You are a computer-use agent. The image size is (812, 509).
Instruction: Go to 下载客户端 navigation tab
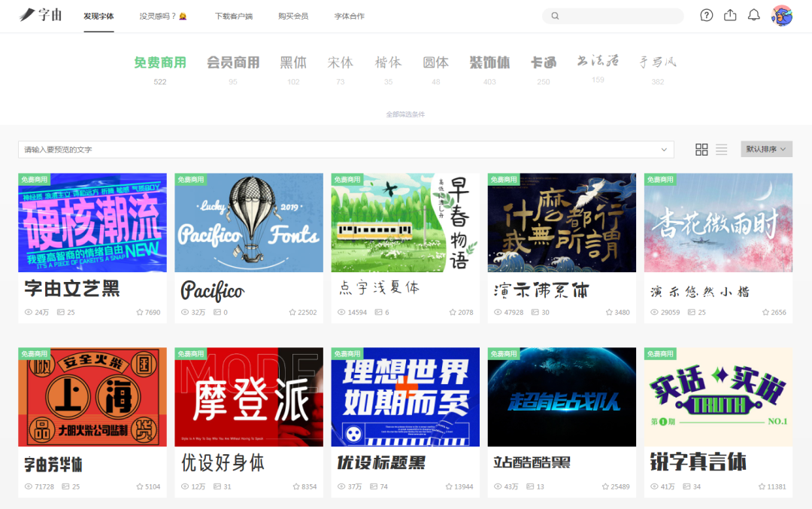point(233,16)
